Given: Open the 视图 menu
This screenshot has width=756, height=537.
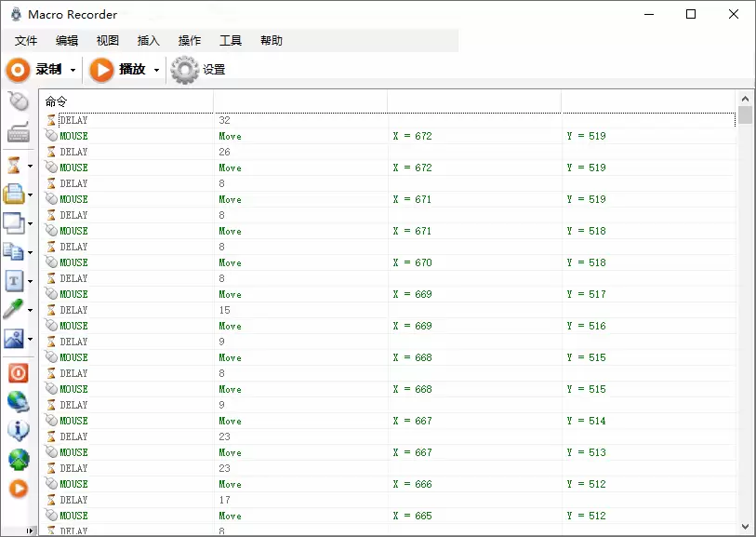Looking at the screenshot, I should tap(108, 41).
